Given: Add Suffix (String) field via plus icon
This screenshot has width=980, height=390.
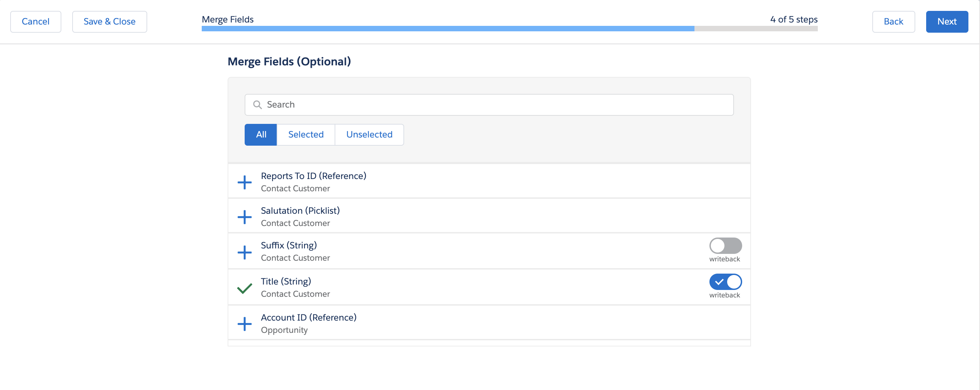Looking at the screenshot, I should coord(244,252).
